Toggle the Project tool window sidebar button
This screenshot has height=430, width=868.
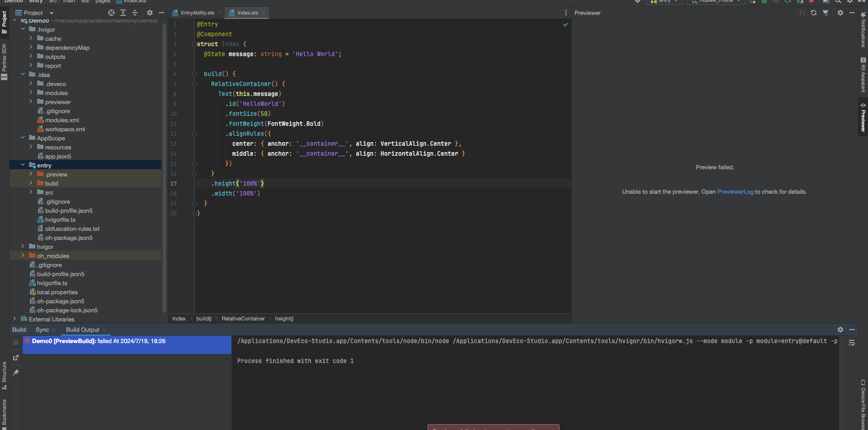pyautogui.click(x=4, y=22)
